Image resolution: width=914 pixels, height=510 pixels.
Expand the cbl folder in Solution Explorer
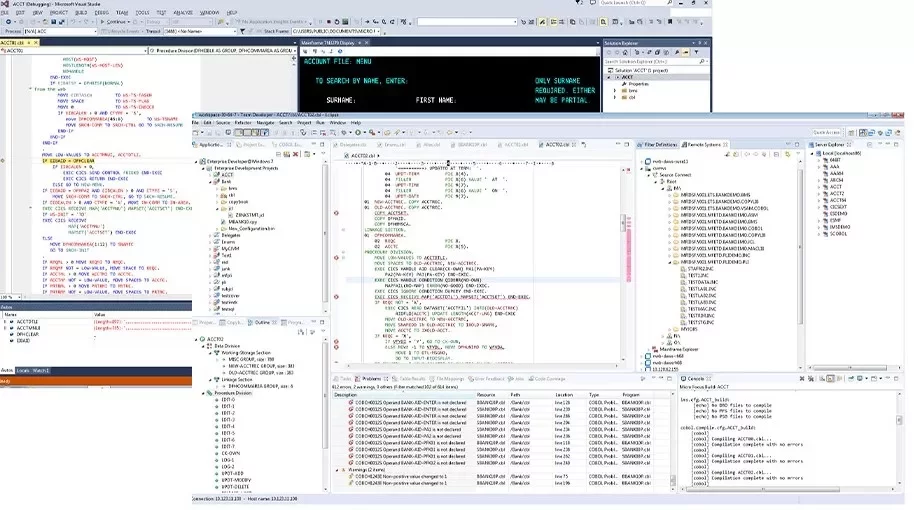point(615,98)
